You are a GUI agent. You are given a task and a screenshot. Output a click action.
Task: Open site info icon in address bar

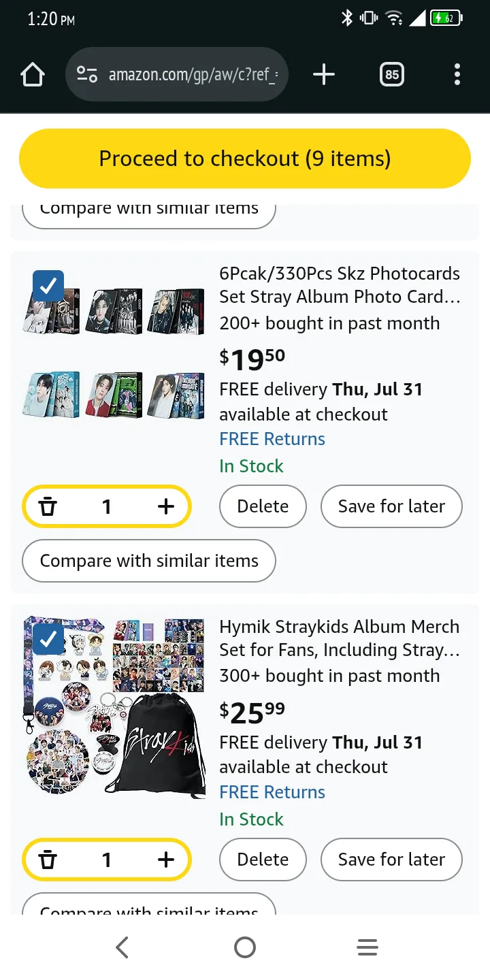[87, 75]
